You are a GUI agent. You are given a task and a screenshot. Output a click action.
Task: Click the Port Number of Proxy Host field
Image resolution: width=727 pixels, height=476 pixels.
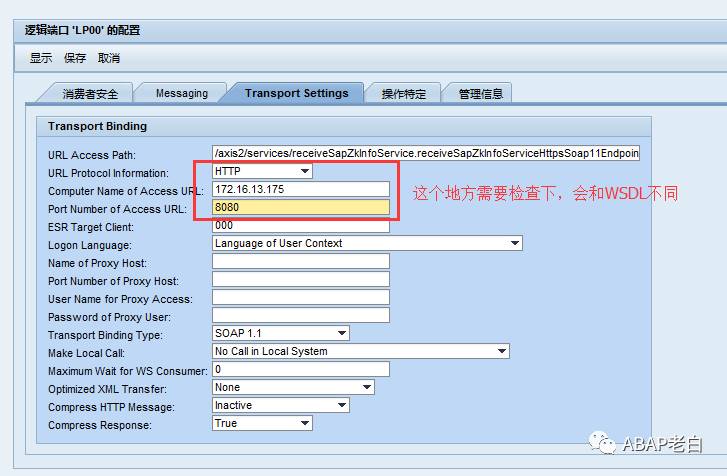pyautogui.click(x=301, y=279)
